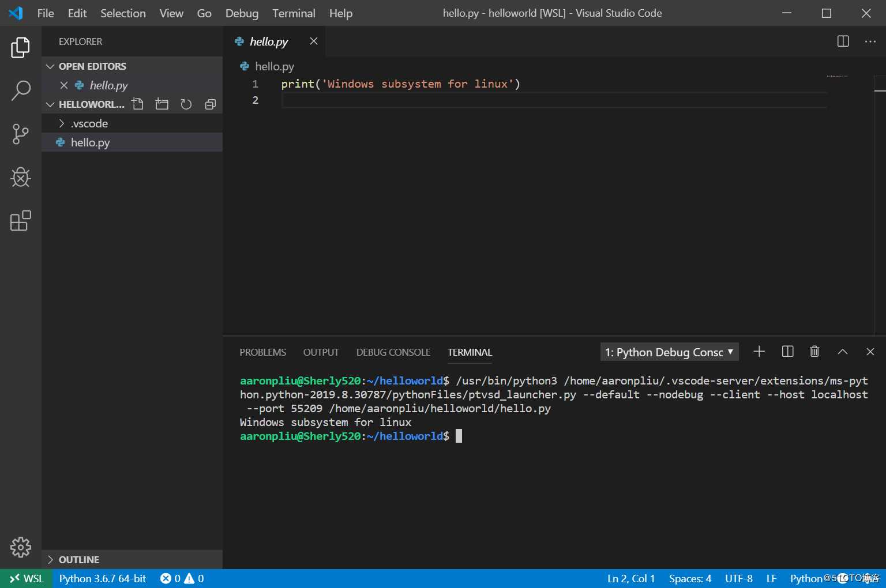This screenshot has width=886, height=588.
Task: Place cursor on empty line 2 in editor
Action: pos(554,100)
